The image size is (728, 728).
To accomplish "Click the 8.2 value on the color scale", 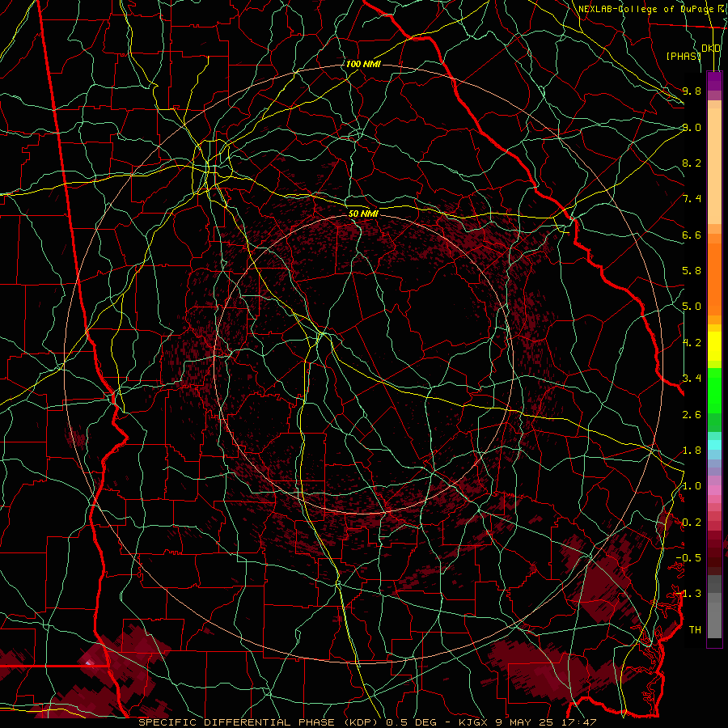I will (x=692, y=163).
